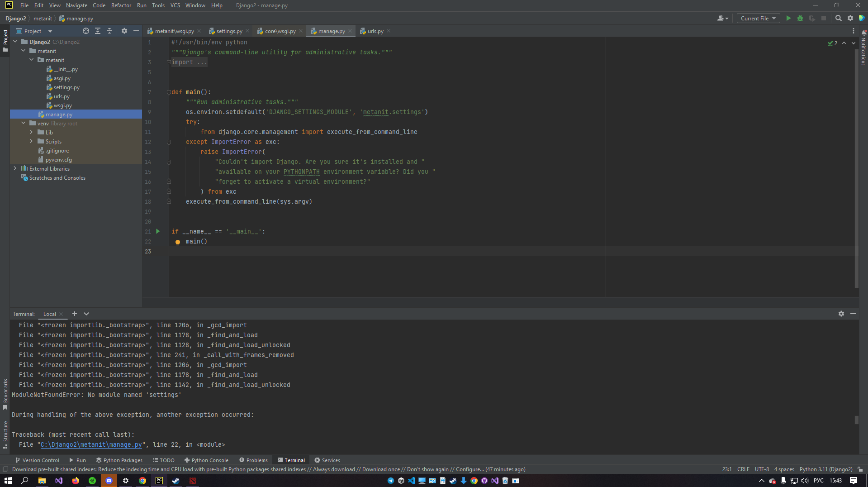Click the run gutter arrow at line 21
This screenshot has height=487, width=868.
coord(158,231)
